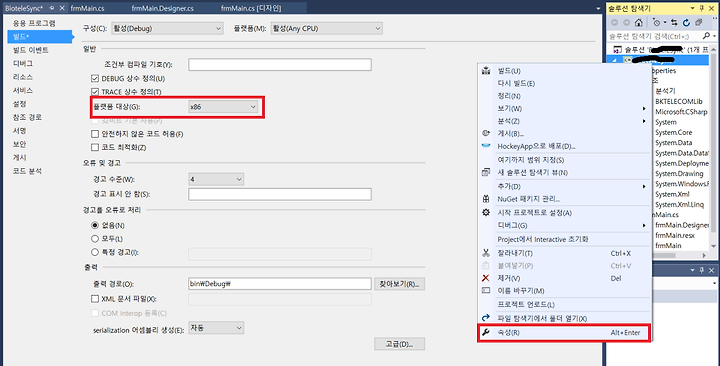
Task: Click the rename icon beside 이름 바꾸기(M)
Action: click(x=486, y=290)
